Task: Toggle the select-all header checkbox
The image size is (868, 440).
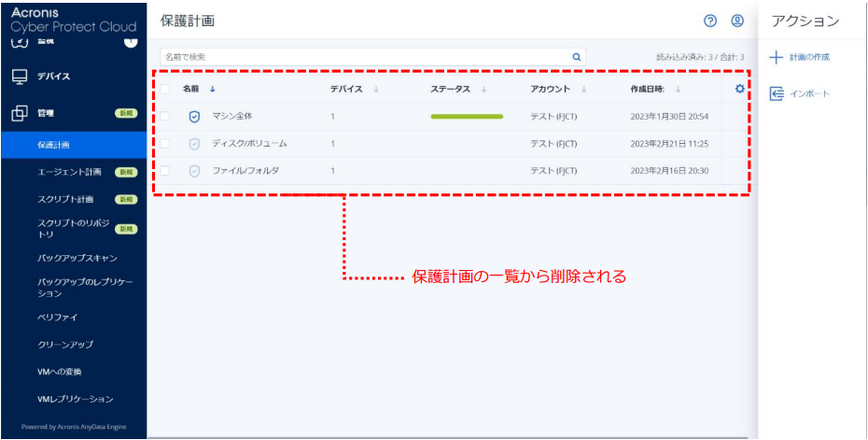Action: [x=165, y=90]
